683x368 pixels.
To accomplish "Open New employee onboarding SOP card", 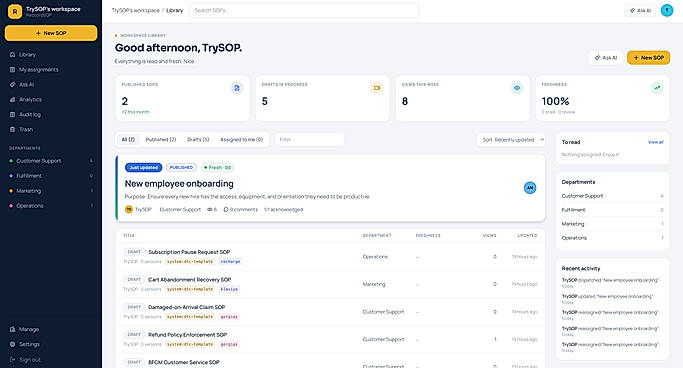I will click(330, 188).
